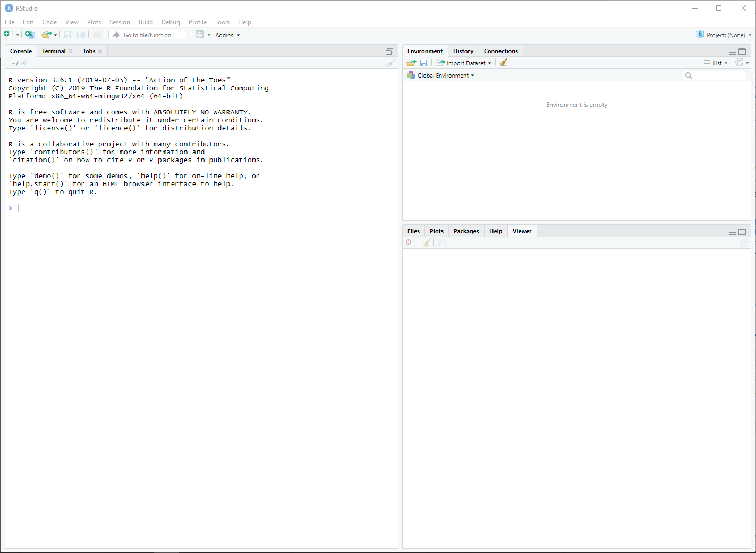
Task: Clear the console with the broom icon
Action: pyautogui.click(x=390, y=63)
